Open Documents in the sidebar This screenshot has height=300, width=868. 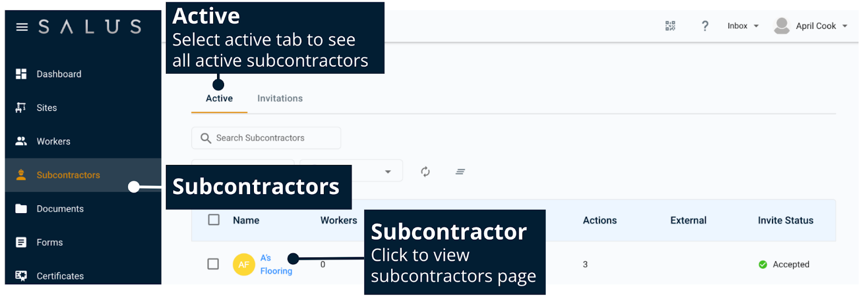pos(60,208)
